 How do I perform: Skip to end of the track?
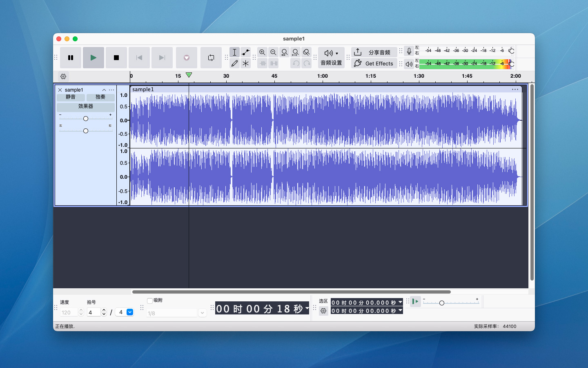(x=162, y=58)
